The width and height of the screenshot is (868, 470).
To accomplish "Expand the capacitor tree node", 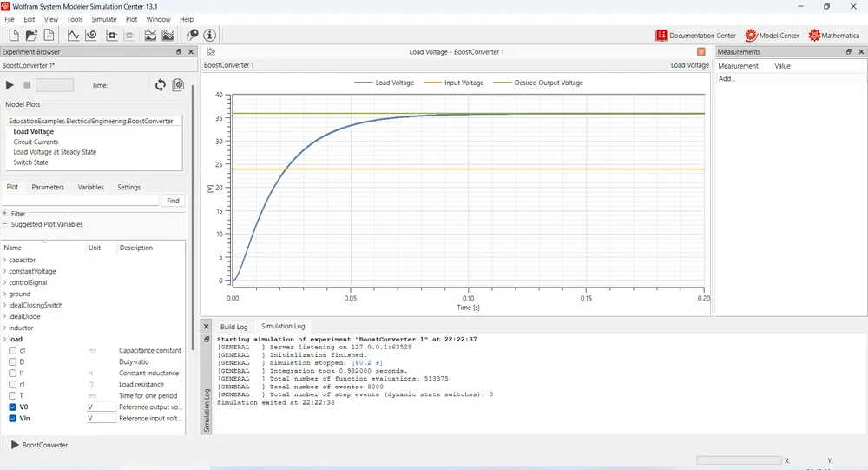I will point(5,260).
